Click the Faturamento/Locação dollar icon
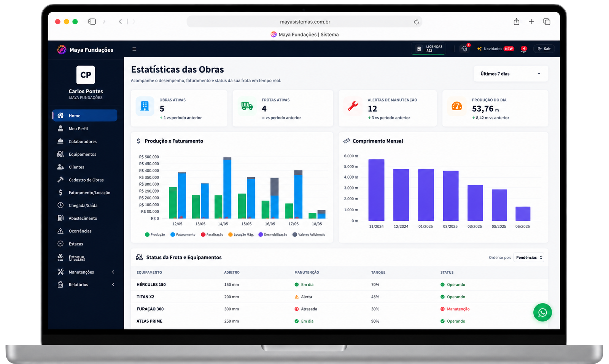This screenshot has width=609, height=364. pos(60,193)
